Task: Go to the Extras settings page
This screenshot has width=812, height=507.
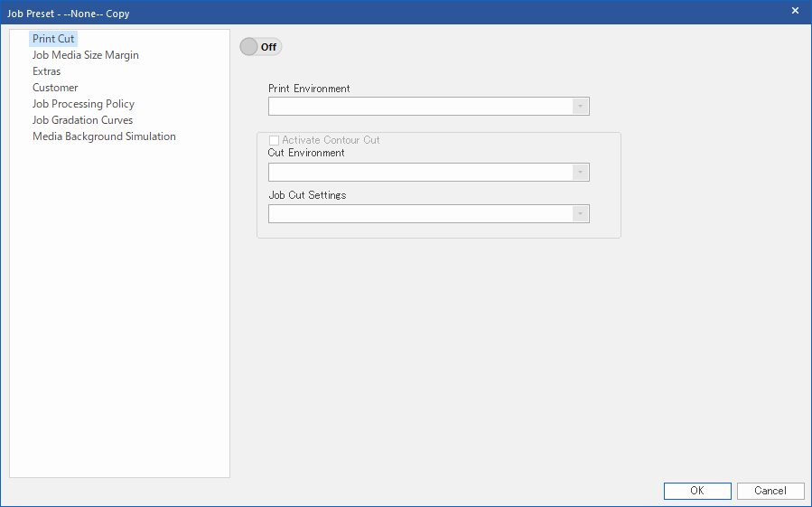Action: tap(47, 71)
